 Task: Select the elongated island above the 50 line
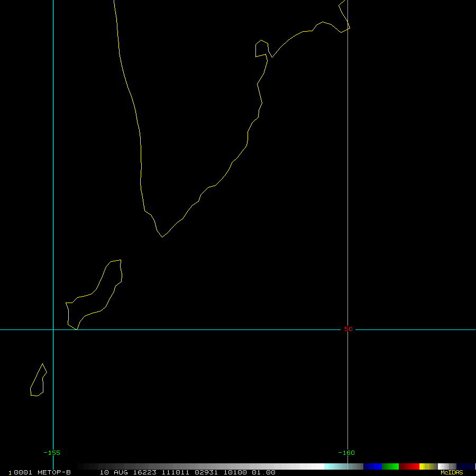[x=94, y=295]
